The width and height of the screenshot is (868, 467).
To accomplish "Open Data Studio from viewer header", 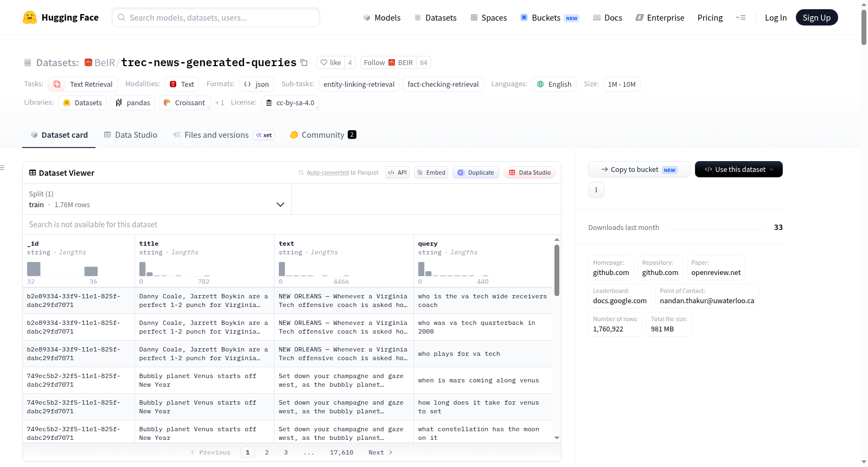I will pos(529,172).
